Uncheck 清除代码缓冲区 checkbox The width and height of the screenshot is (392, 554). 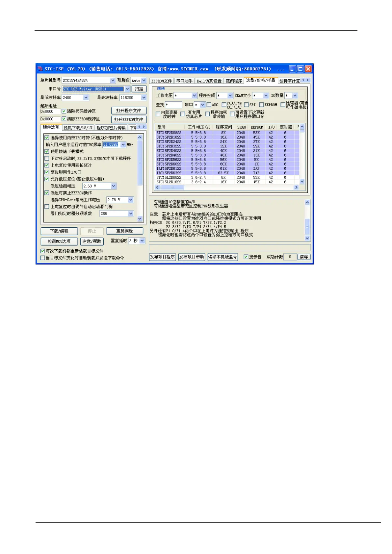tap(64, 111)
